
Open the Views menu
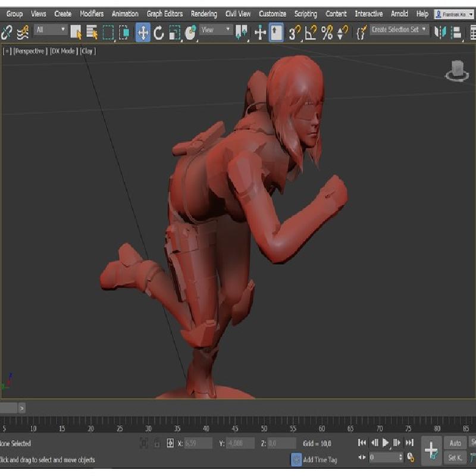click(39, 14)
